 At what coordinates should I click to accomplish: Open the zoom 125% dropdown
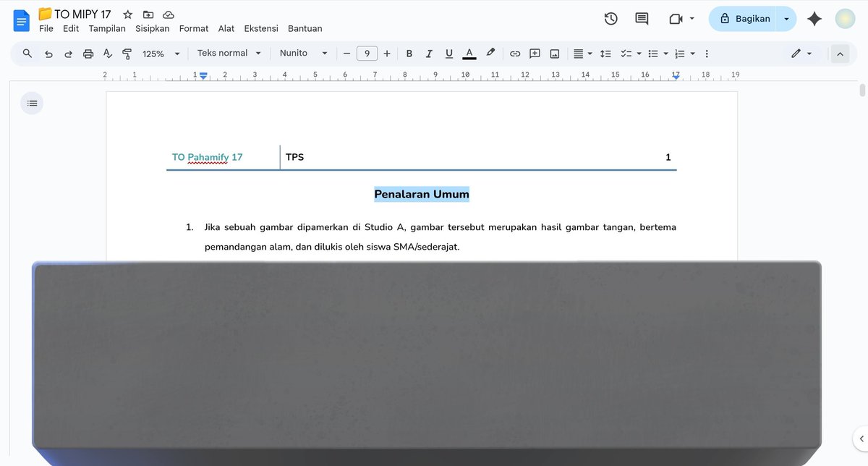[x=161, y=54]
